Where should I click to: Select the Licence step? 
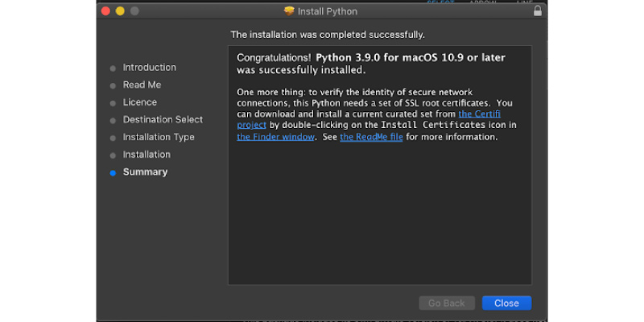tap(140, 102)
